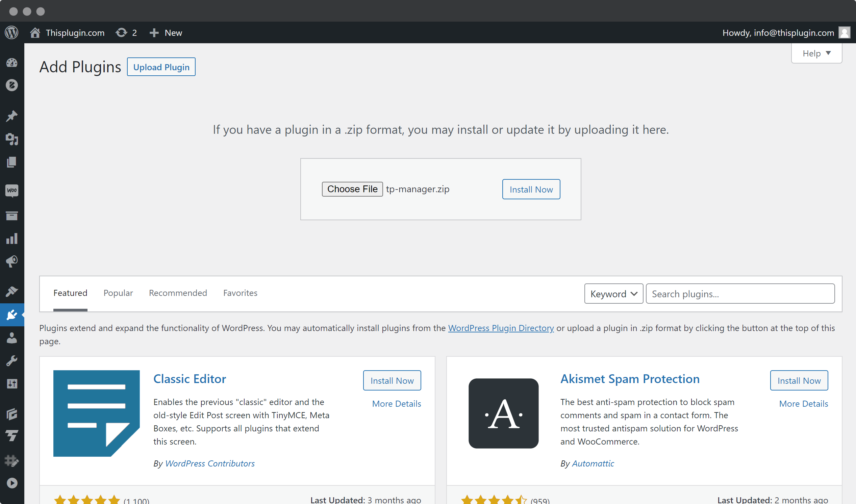The width and height of the screenshot is (856, 504).
Task: Open the user avatar in admin bar
Action: point(845,33)
